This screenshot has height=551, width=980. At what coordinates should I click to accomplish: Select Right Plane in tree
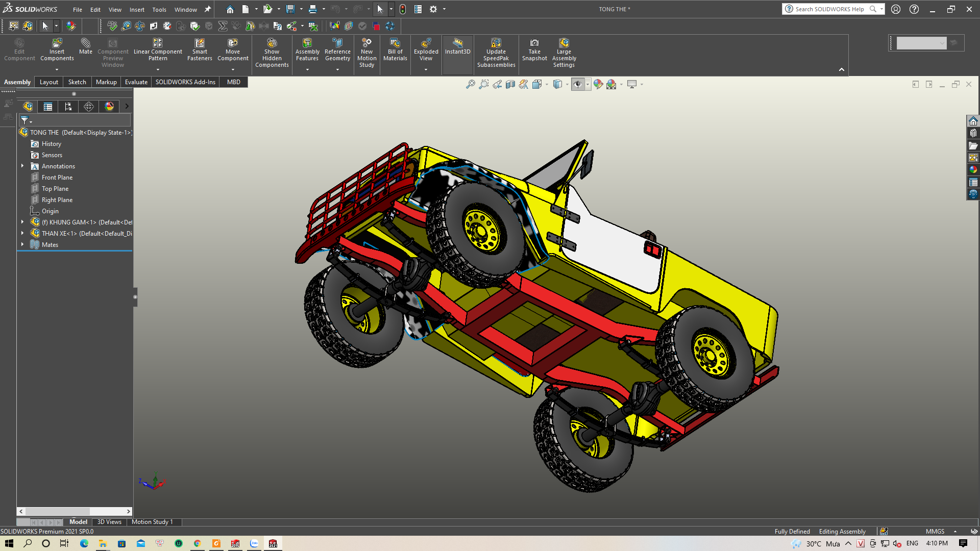(57, 199)
